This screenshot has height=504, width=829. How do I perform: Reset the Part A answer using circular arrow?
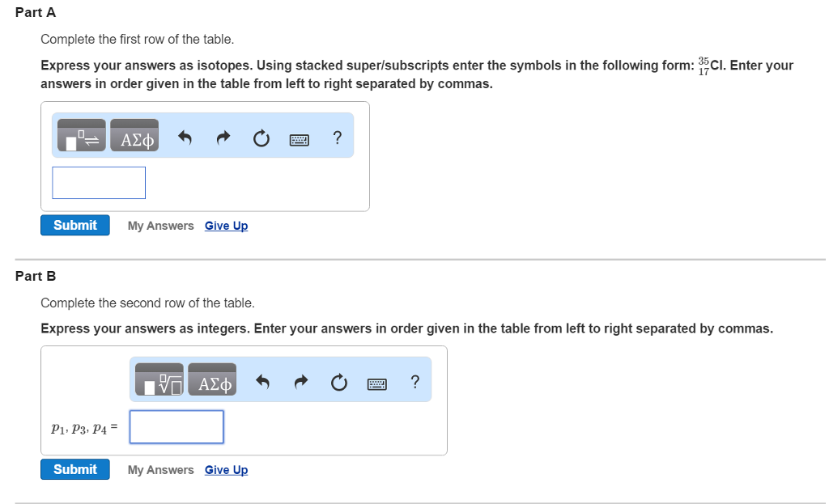click(261, 138)
